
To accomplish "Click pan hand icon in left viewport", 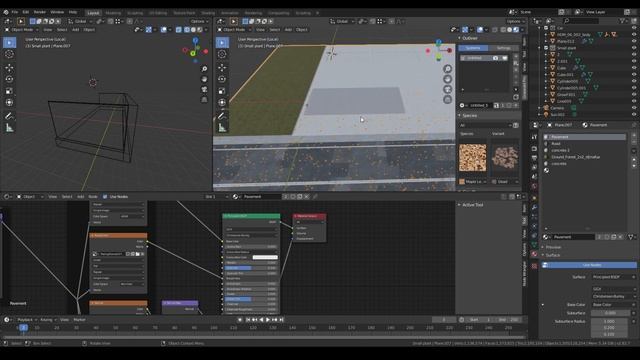I will point(204,79).
